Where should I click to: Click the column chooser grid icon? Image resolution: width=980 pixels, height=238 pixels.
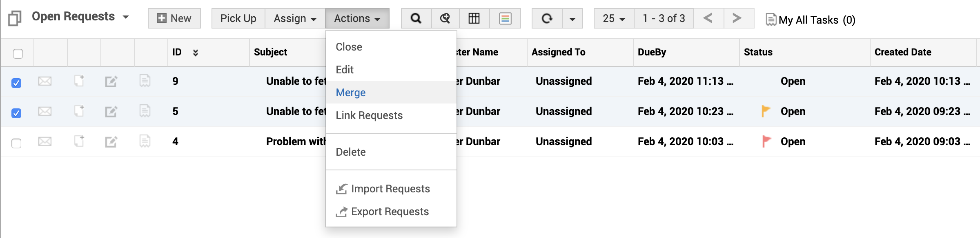474,18
